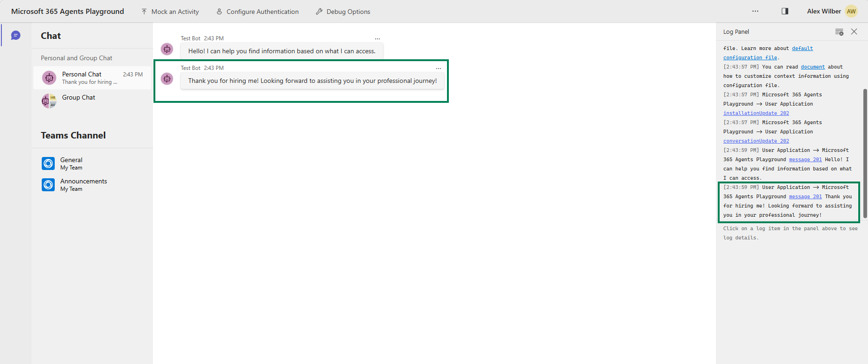Image resolution: width=868 pixels, height=364 pixels.
Task: Close the Log Panel
Action: pos(854,31)
